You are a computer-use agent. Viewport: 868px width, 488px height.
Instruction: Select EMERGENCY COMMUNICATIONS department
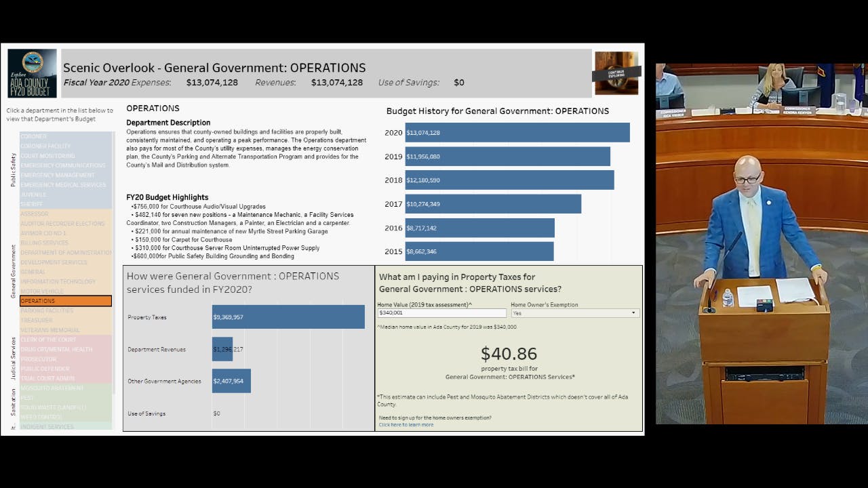point(66,165)
